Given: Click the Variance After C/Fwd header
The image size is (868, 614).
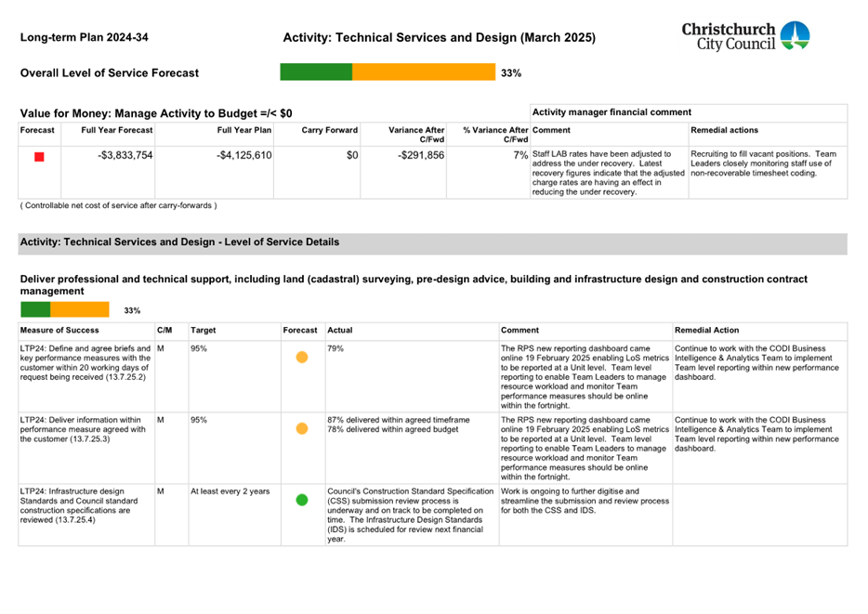Looking at the screenshot, I should (x=416, y=135).
